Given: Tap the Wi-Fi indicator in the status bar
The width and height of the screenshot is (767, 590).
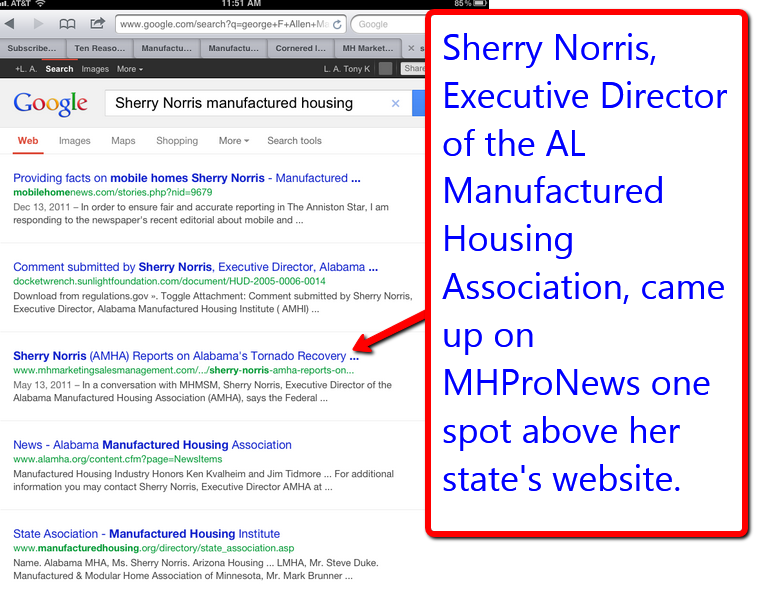Looking at the screenshot, I should click(40, 3).
